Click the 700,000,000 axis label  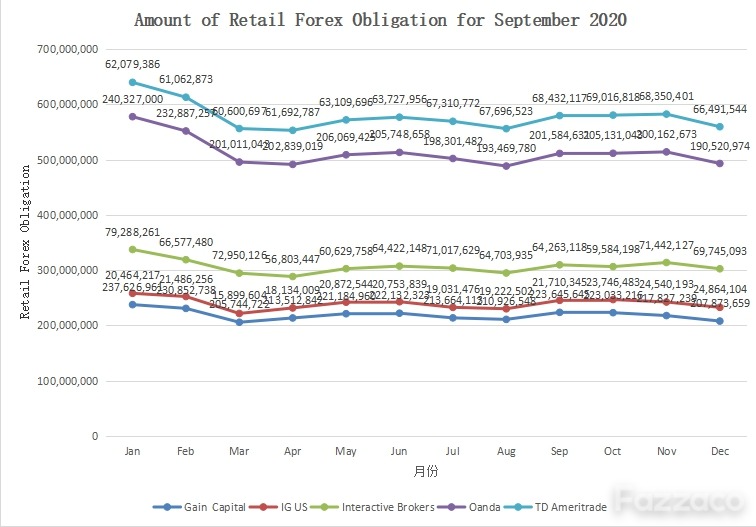pyautogui.click(x=68, y=49)
